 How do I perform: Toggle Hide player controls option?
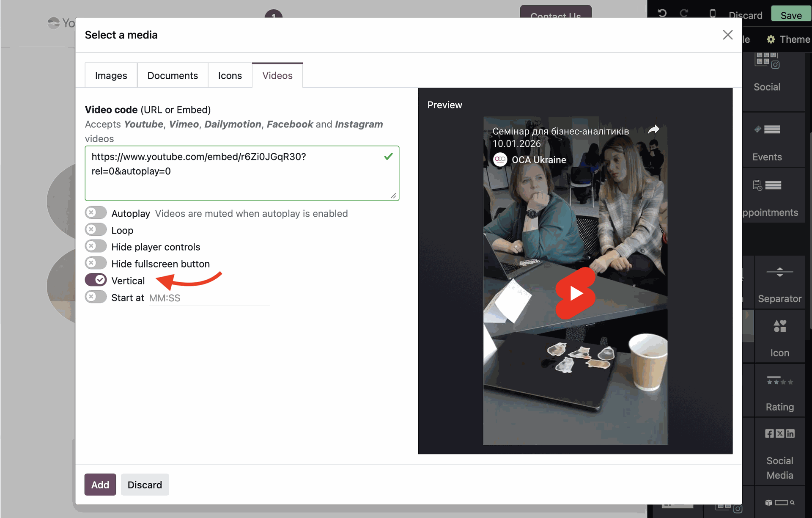click(x=96, y=246)
